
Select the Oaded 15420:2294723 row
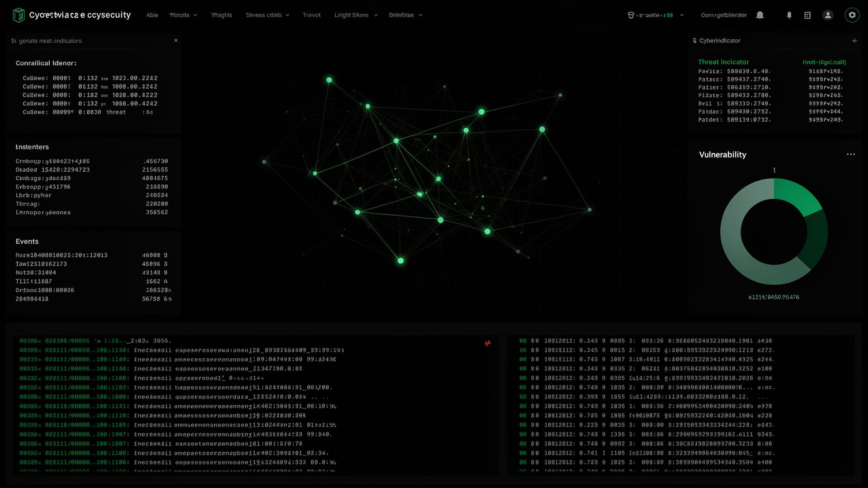(x=92, y=170)
